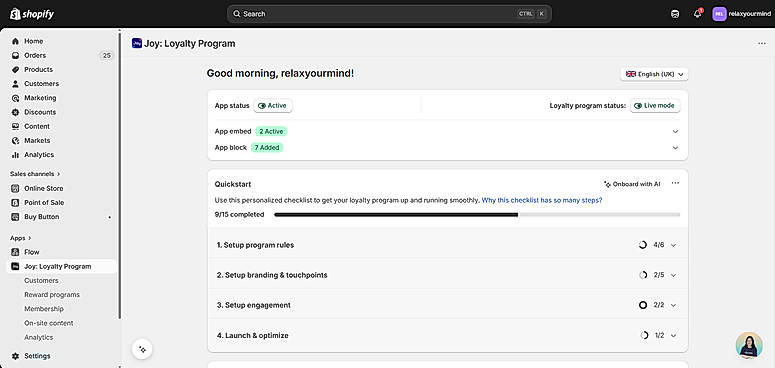This screenshot has width=775, height=368.
Task: Expand the App block row
Action: coord(675,148)
